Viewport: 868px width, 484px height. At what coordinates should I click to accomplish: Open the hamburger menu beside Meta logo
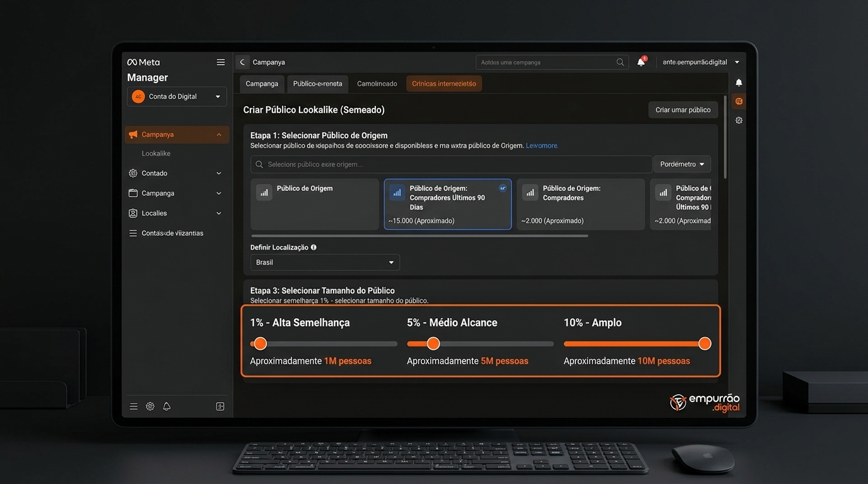[x=221, y=62]
